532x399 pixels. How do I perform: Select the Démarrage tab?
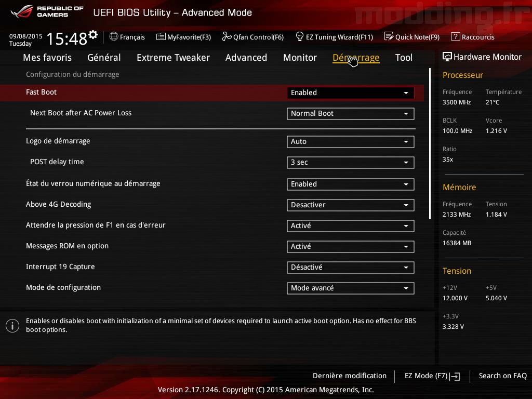(356, 58)
